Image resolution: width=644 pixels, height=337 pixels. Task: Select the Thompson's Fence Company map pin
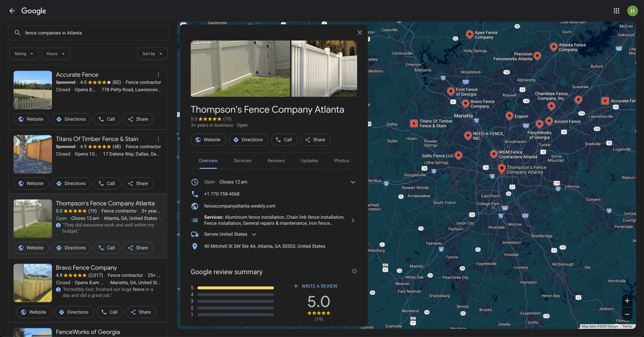(x=502, y=169)
